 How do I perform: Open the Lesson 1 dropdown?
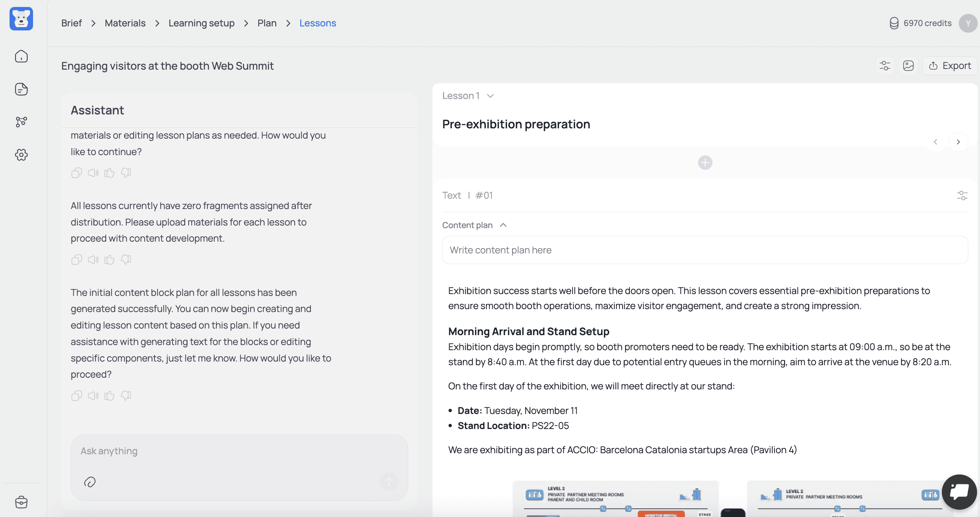490,95
